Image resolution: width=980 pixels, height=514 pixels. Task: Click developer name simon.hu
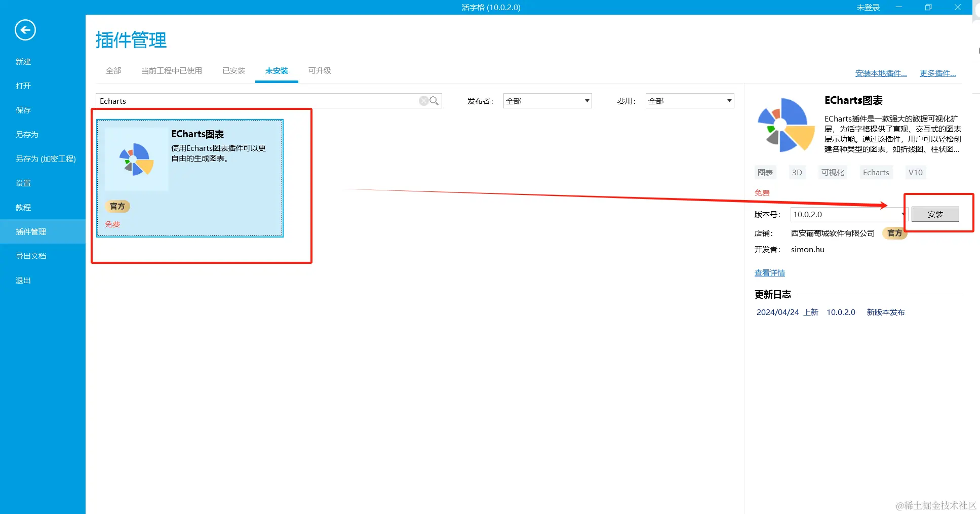pyautogui.click(x=807, y=249)
